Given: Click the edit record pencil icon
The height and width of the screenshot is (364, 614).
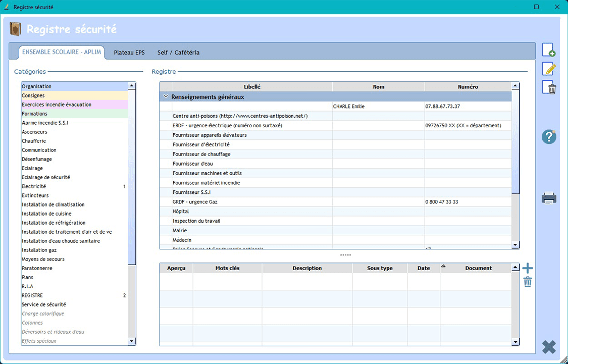Looking at the screenshot, I should coord(548,69).
